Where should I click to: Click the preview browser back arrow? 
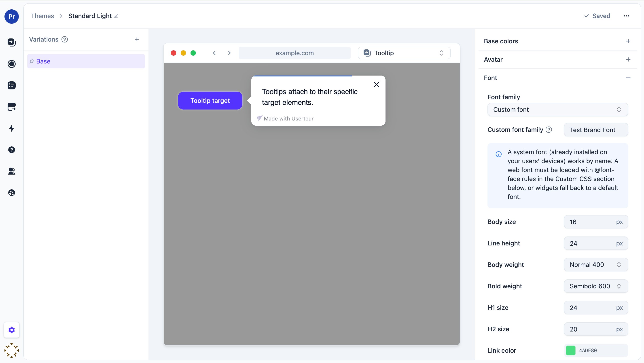pos(214,53)
